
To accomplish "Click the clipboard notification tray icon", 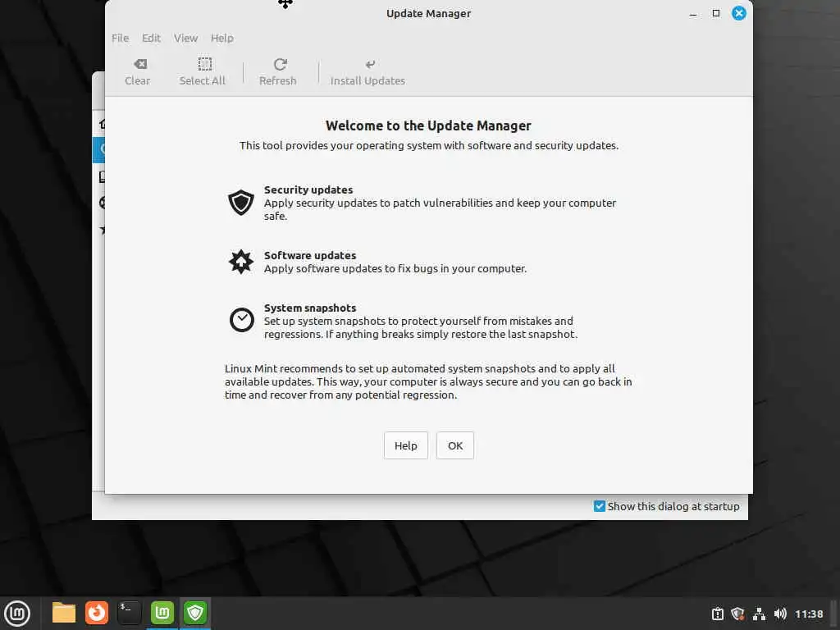I will coord(717,614).
